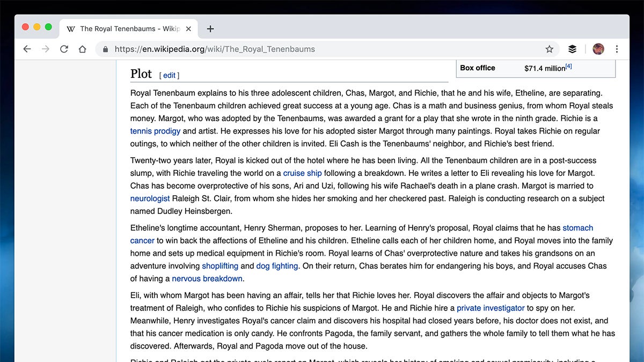Viewport: 644px width, 362px height.
Task: Open box office citation 4
Action: pyautogui.click(x=568, y=67)
